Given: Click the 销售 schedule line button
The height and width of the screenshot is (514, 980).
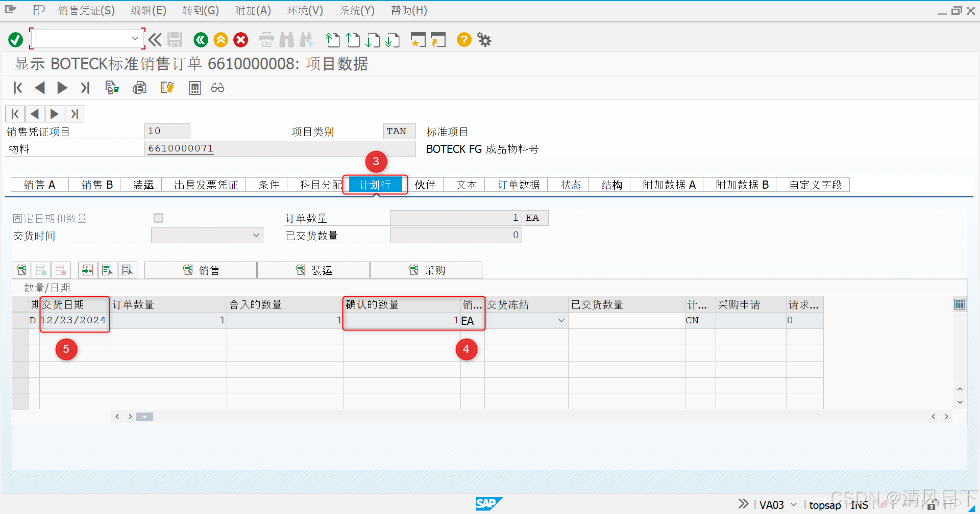Looking at the screenshot, I should [x=201, y=270].
